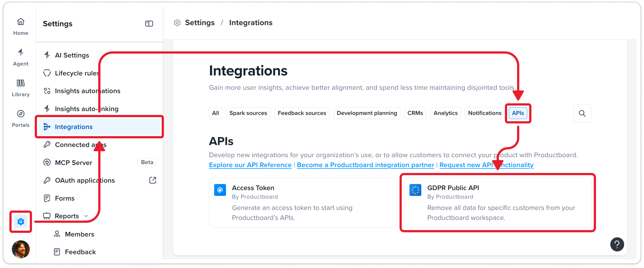Select the Development planning filter tab
The width and height of the screenshot is (644, 268).
pos(367,113)
